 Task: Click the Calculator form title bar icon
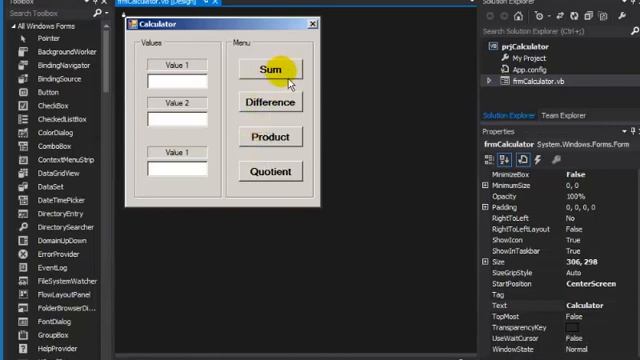tap(133, 24)
